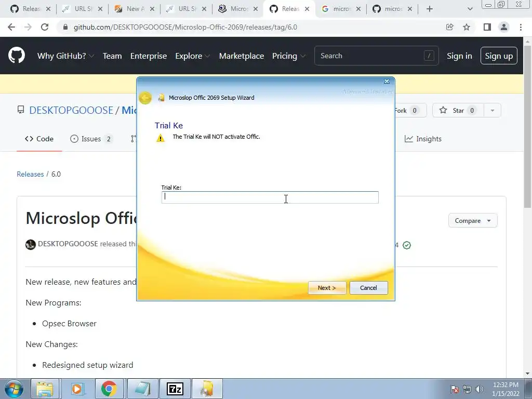The image size is (532, 399).
Task: Open a new browser tab
Action: coord(430,9)
